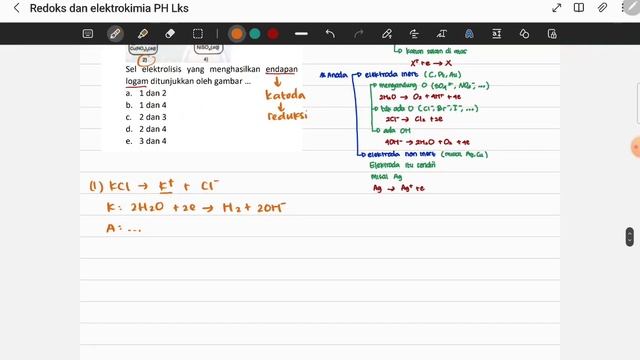Click the handwritten line starting with K:
Screen dimensions: 640x360
point(196,207)
